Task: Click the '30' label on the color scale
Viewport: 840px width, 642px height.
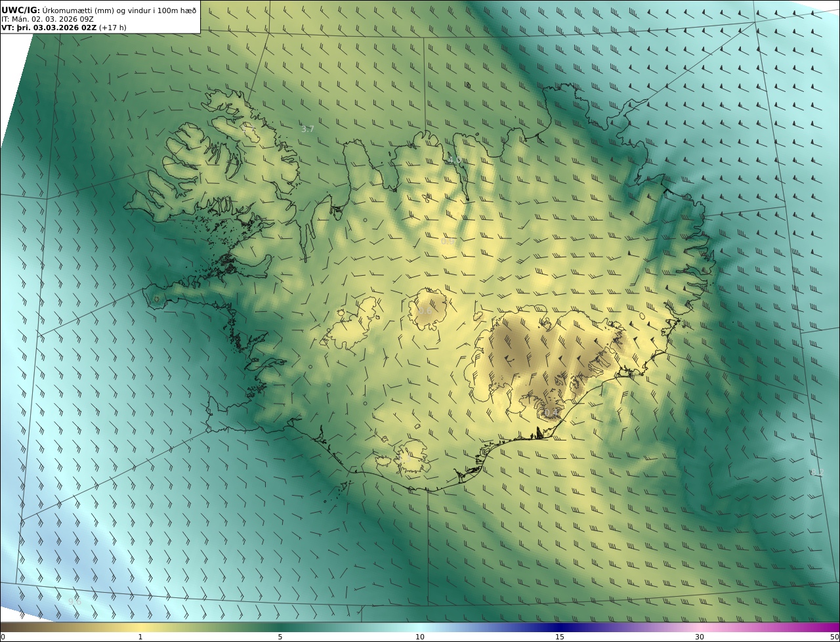Action: pos(700,637)
